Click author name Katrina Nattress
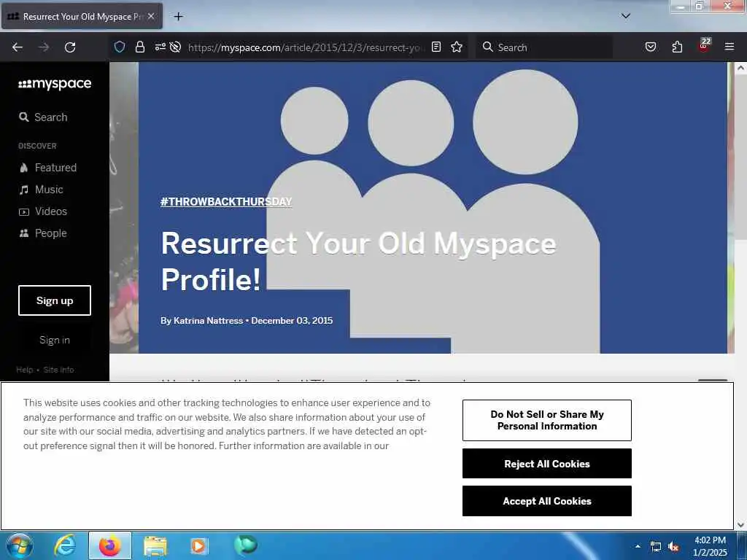 [208, 321]
